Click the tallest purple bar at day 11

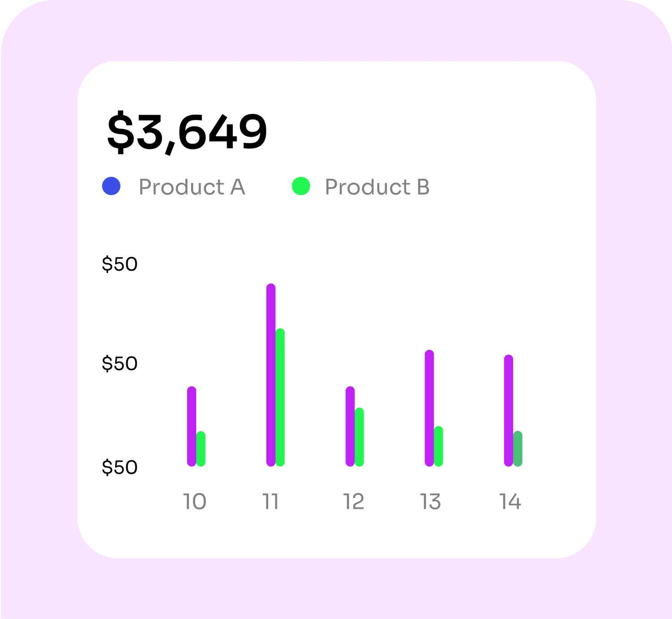pos(271,375)
